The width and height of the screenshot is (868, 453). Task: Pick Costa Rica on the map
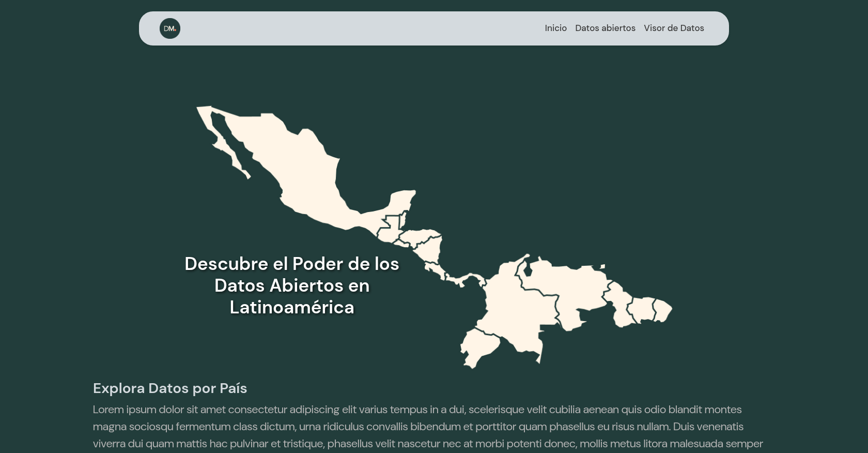click(435, 269)
